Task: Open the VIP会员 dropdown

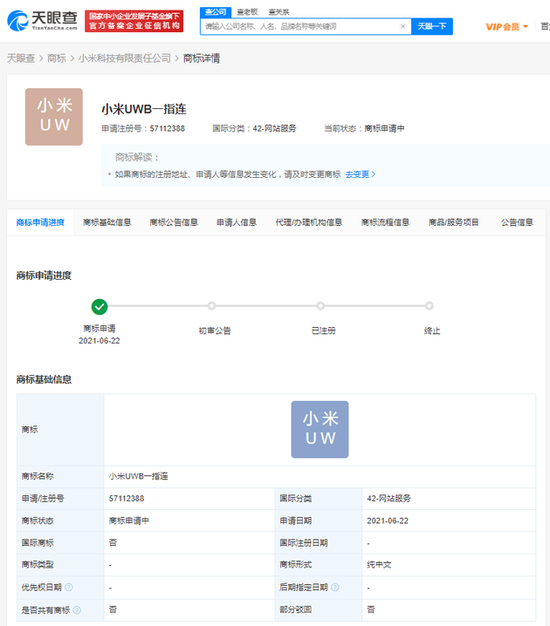Action: point(506,27)
